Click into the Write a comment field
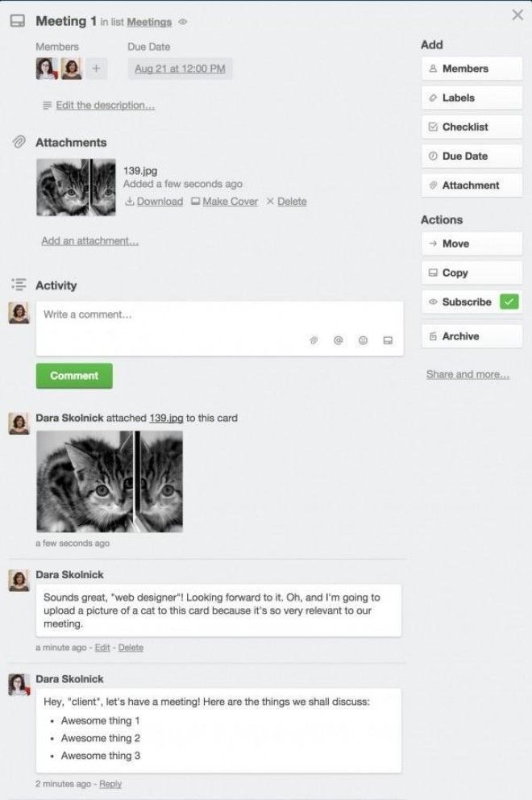This screenshot has height=800, width=532. pos(219,328)
